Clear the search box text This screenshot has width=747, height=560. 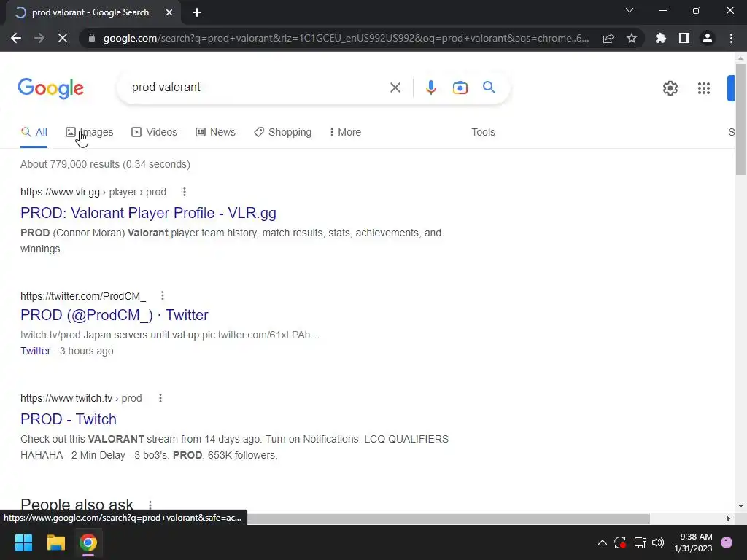click(x=395, y=87)
